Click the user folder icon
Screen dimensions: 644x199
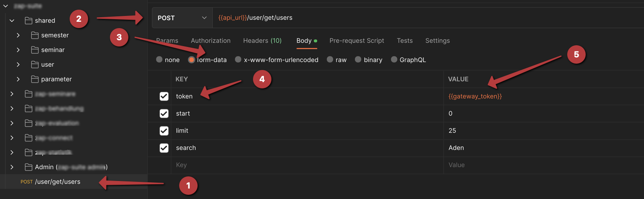coord(34,65)
